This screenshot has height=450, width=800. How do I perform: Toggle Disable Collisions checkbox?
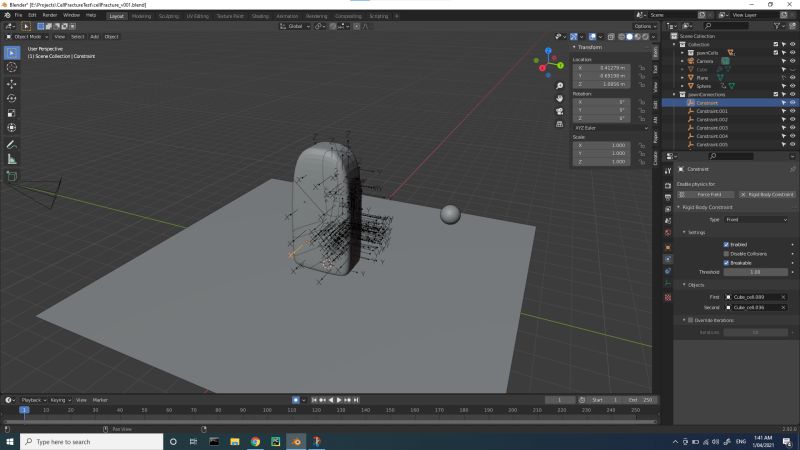tap(726, 254)
